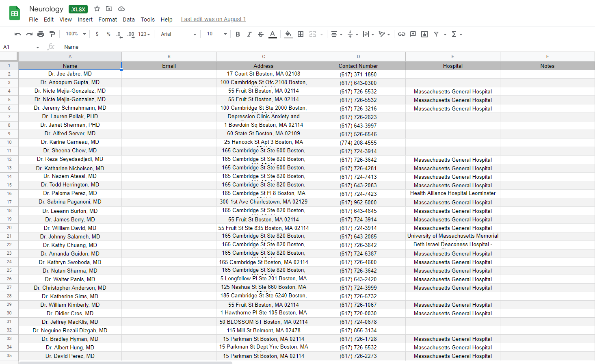This screenshot has width=595, height=364.
Task: Format selection as percent
Action: pyautogui.click(x=108, y=34)
